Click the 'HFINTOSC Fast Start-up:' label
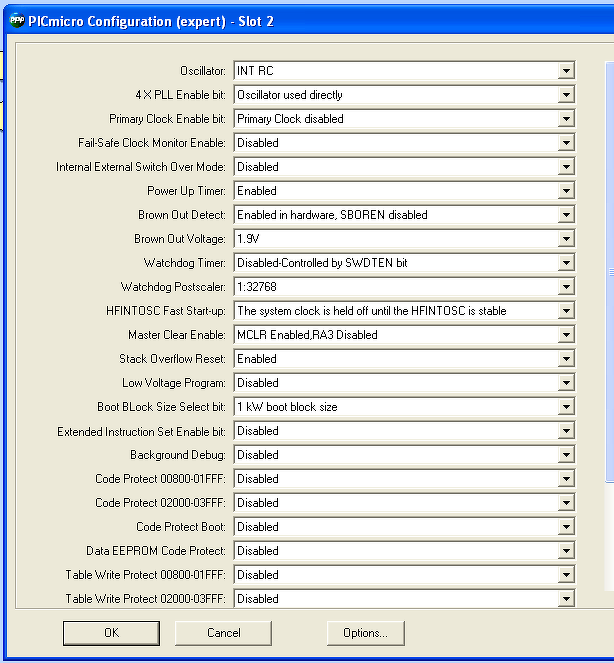614x663 pixels. pos(166,311)
